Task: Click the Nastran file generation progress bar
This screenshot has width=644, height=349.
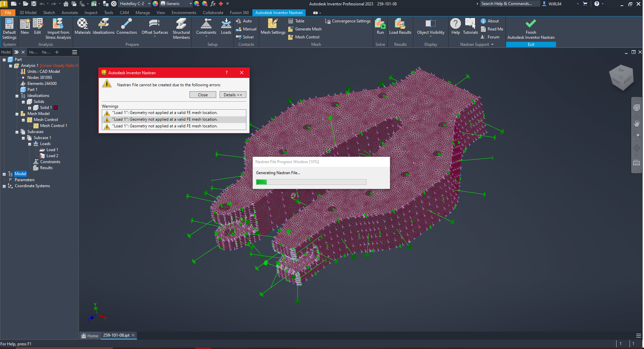Action: point(311,182)
